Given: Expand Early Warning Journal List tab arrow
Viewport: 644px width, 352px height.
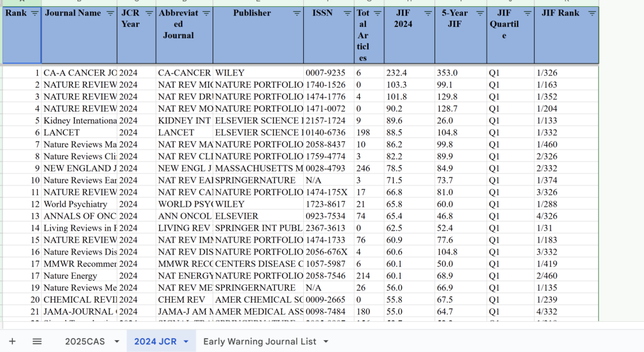Looking at the screenshot, I should point(326,341).
